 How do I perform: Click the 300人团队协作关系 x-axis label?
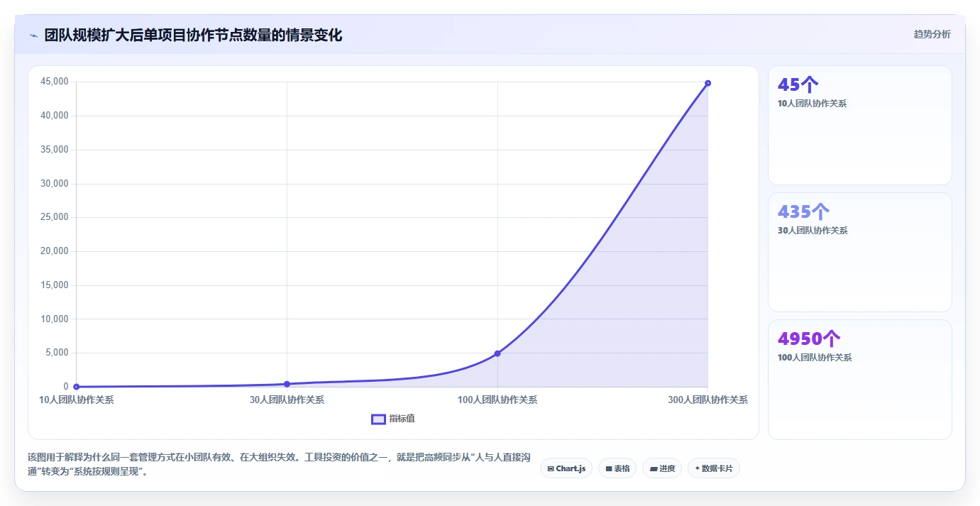(708, 400)
